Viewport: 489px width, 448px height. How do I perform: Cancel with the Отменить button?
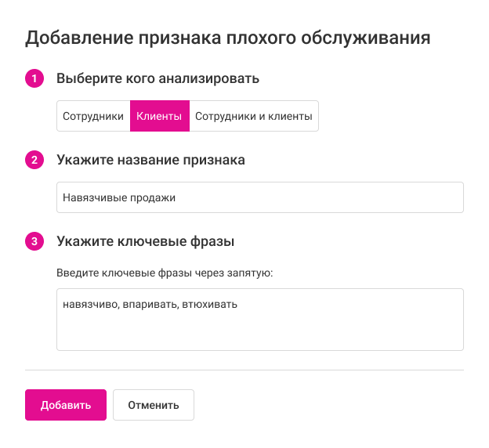[x=154, y=405]
